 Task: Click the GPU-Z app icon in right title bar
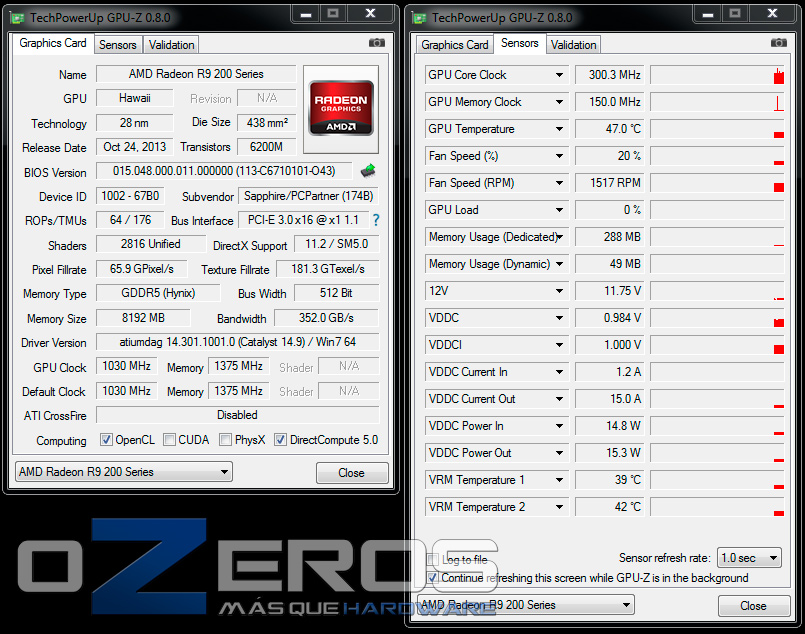[419, 18]
